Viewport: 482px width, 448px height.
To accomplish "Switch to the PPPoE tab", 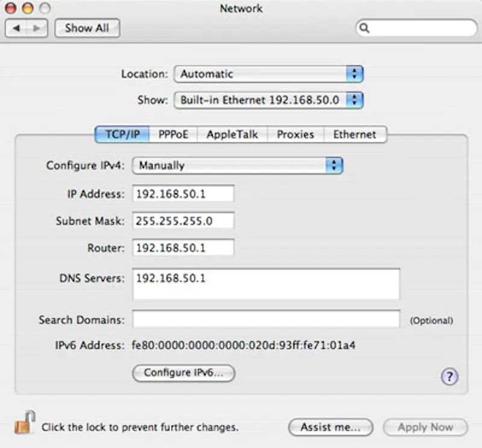I will tap(173, 134).
